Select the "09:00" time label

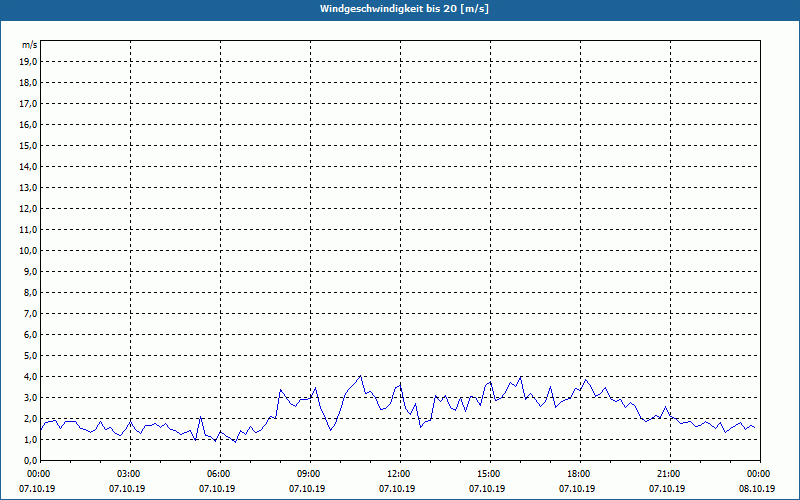(x=308, y=474)
